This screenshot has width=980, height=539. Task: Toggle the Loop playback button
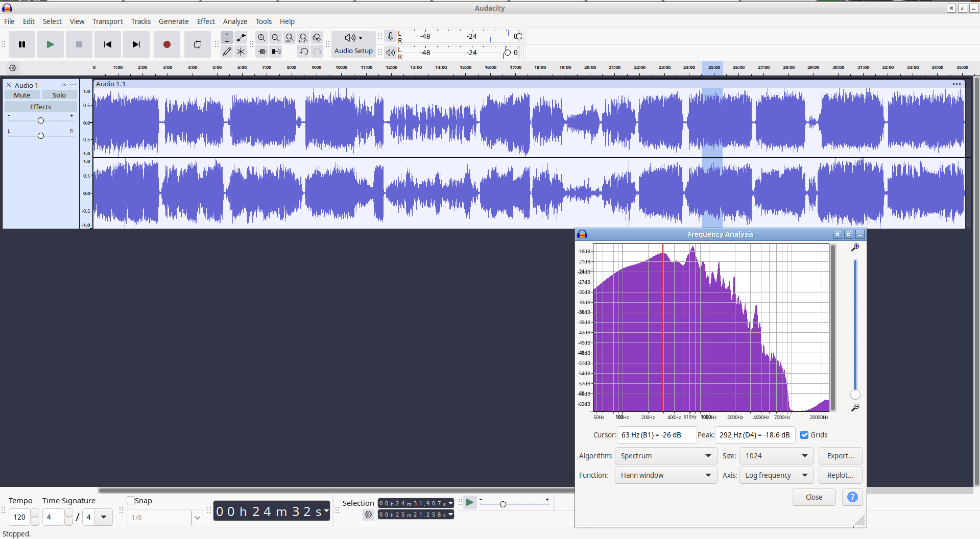click(x=198, y=44)
